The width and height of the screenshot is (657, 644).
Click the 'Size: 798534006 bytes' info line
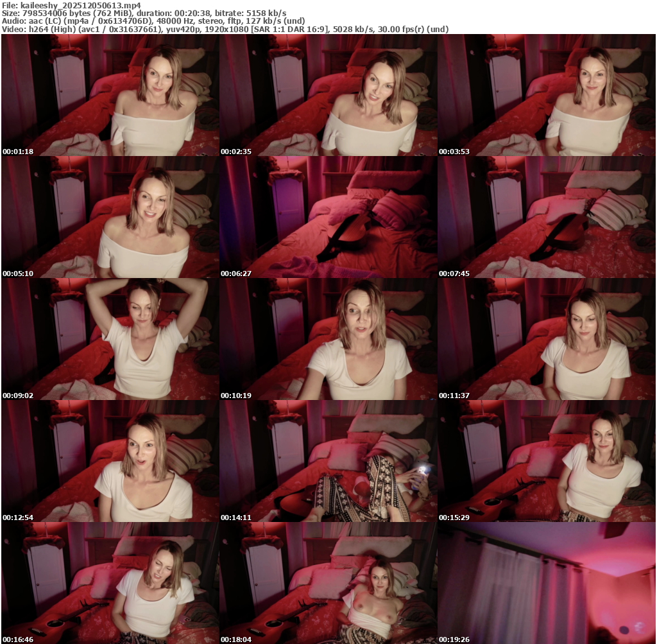[144, 13]
